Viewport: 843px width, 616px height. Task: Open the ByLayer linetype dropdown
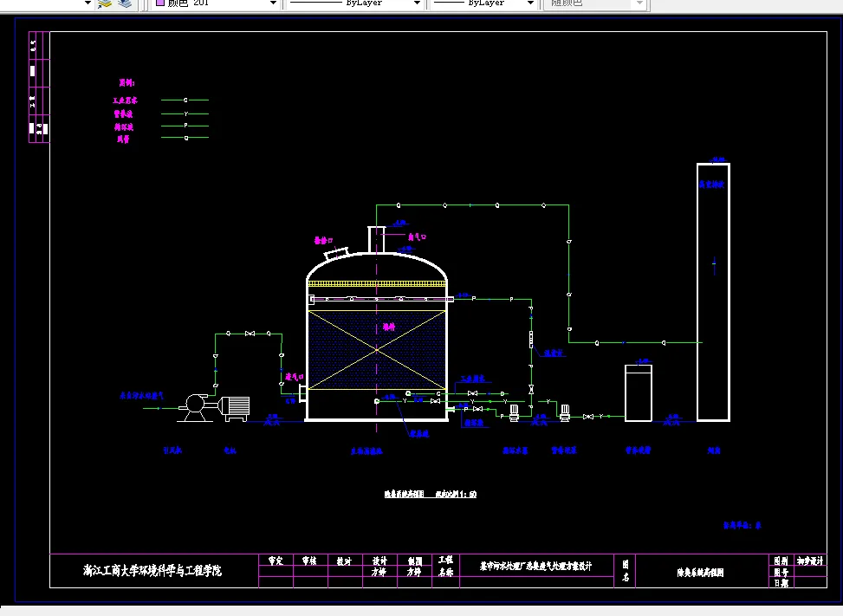pyautogui.click(x=418, y=3)
